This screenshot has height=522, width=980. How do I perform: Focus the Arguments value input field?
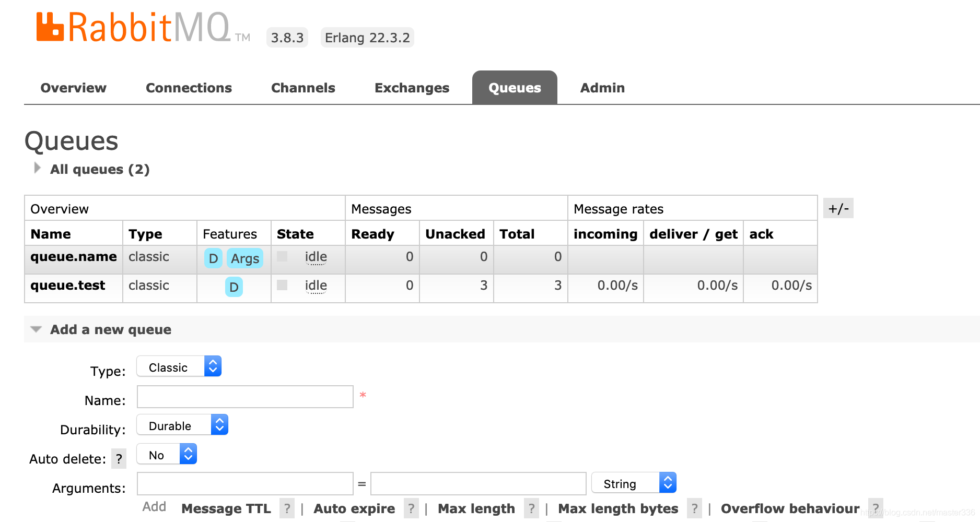click(x=479, y=483)
